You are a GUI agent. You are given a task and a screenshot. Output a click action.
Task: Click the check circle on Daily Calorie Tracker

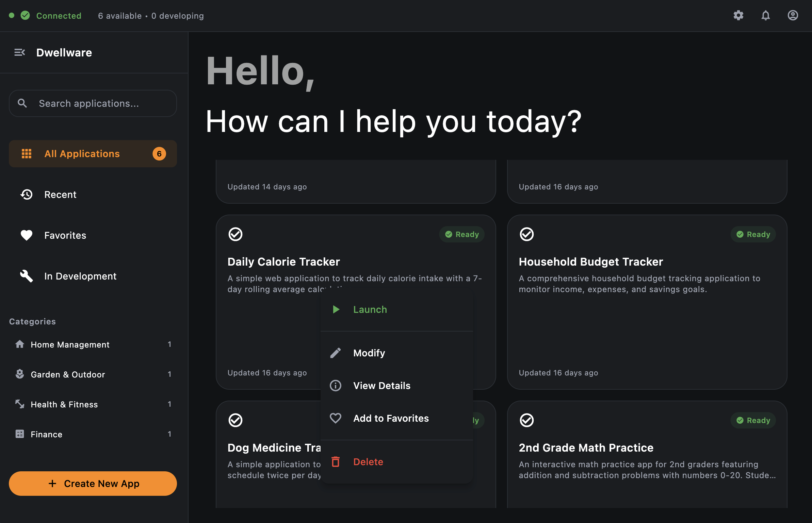[x=235, y=234]
